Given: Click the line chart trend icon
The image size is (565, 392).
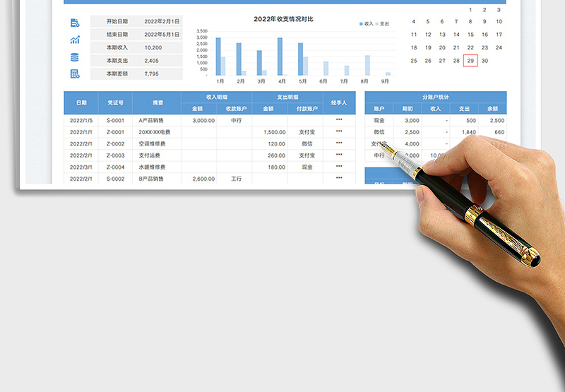Looking at the screenshot, I should (x=75, y=40).
